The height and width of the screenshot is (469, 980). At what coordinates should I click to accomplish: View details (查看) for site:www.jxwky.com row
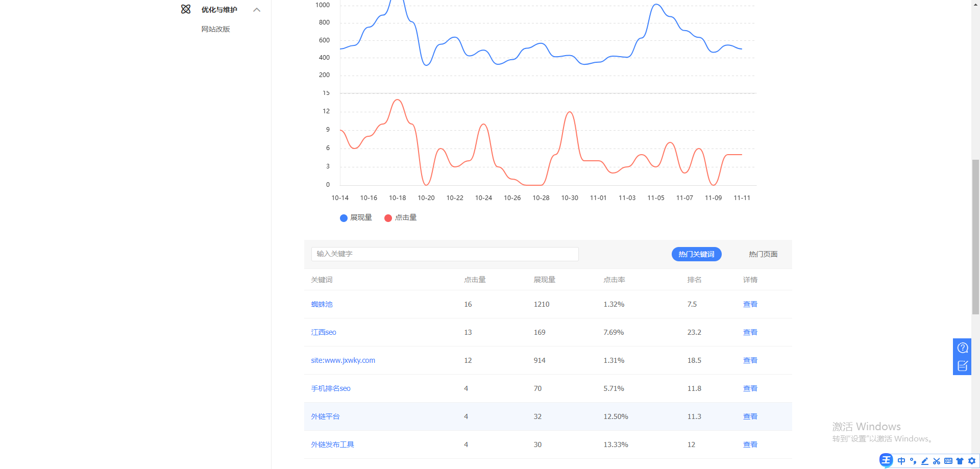[750, 360]
